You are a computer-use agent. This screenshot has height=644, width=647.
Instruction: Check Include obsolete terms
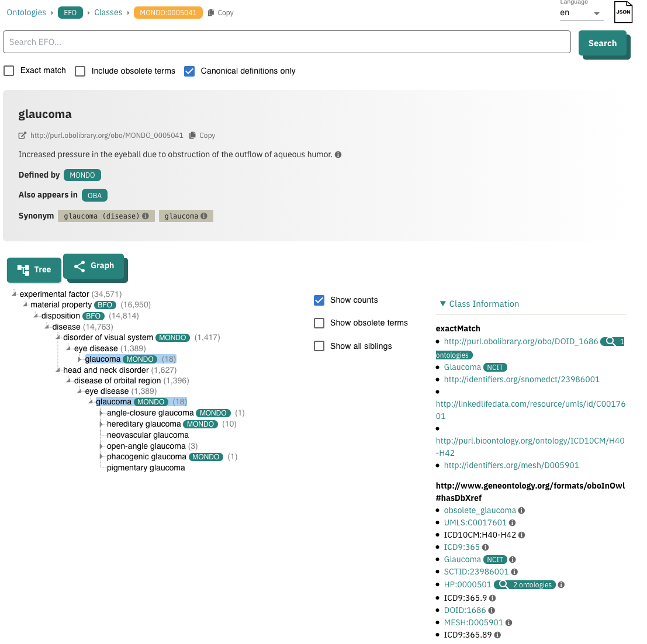(x=79, y=70)
